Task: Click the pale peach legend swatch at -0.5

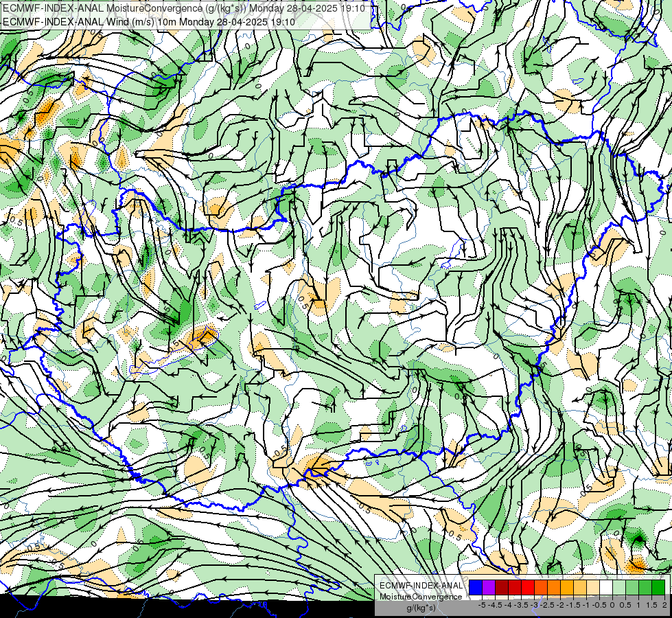Action: [x=594, y=588]
